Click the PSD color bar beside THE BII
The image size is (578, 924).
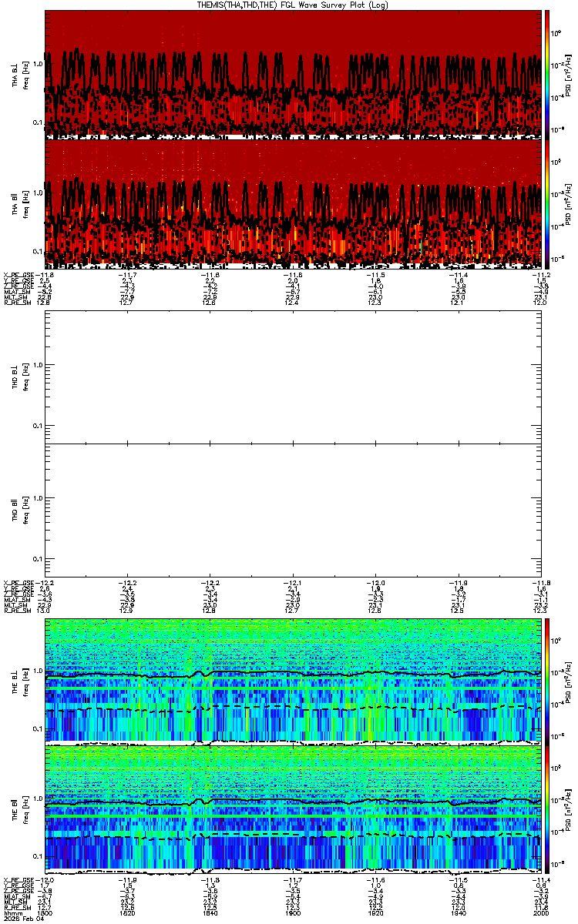click(x=546, y=810)
